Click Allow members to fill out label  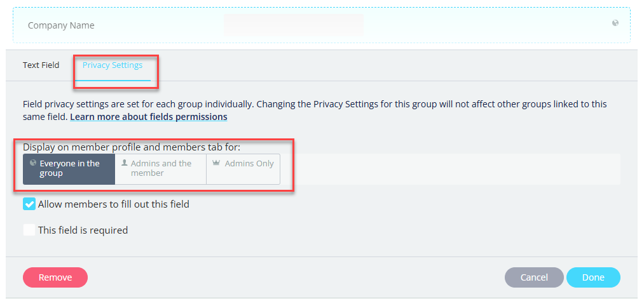114,204
